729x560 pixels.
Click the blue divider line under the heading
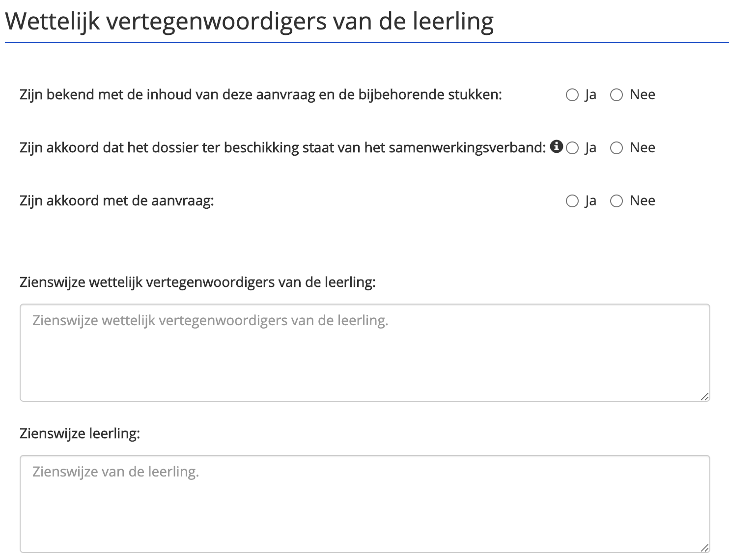(x=367, y=43)
